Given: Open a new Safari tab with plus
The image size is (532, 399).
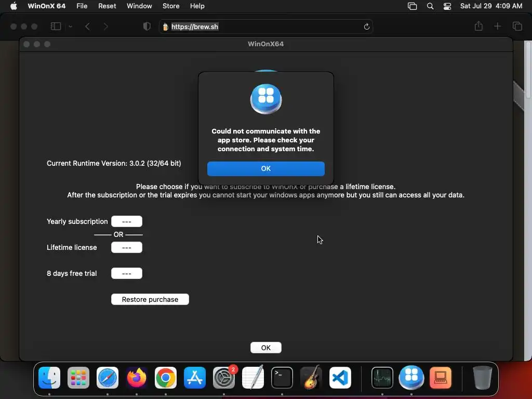Looking at the screenshot, I should [497, 26].
